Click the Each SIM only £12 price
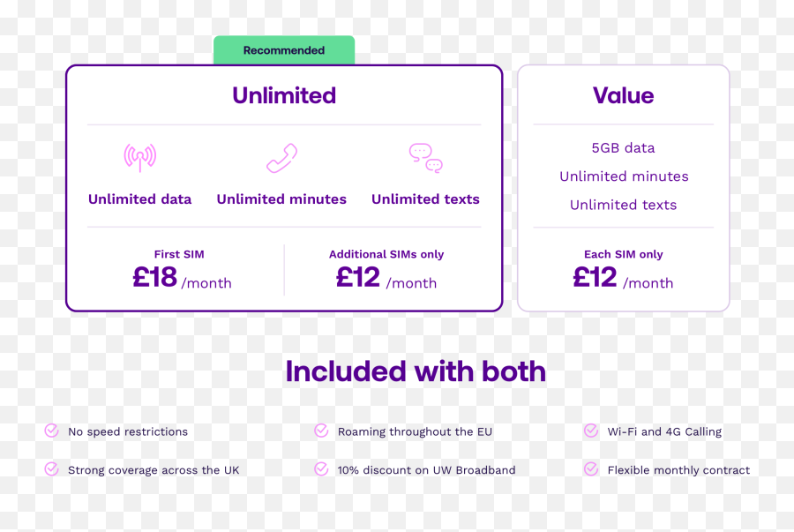The width and height of the screenshot is (794, 532). click(x=624, y=277)
